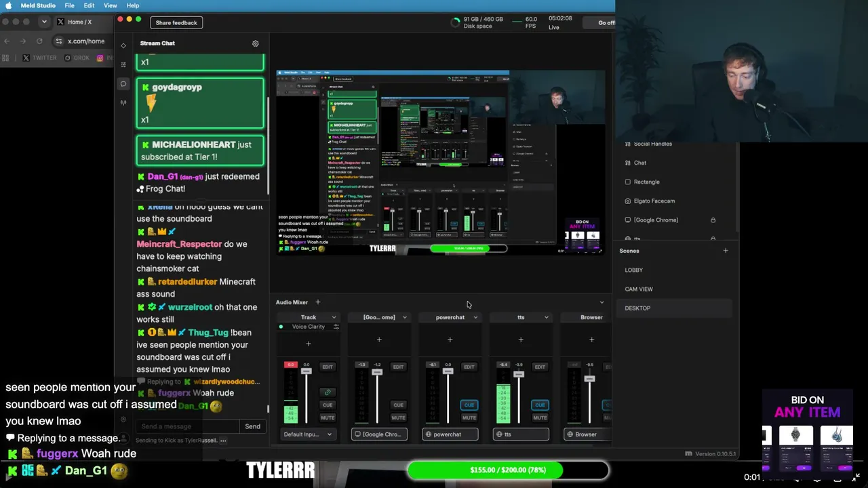
Task: Toggle the Voice Clarity effect on or off
Action: point(281,327)
